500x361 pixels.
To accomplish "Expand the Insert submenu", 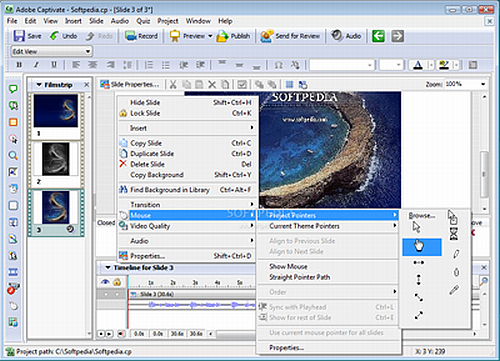I will coord(188,128).
